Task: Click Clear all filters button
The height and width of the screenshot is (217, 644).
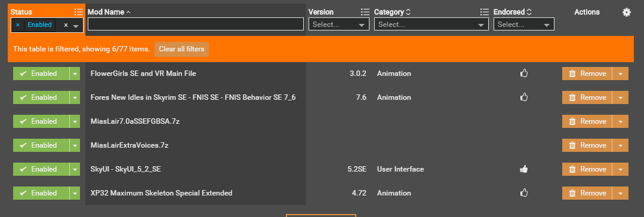Action: point(181,49)
